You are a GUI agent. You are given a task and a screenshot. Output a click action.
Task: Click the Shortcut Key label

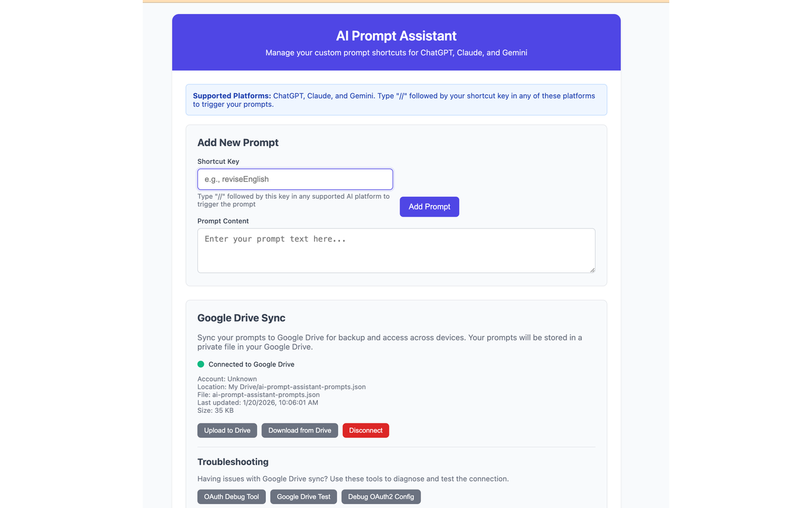click(x=218, y=161)
